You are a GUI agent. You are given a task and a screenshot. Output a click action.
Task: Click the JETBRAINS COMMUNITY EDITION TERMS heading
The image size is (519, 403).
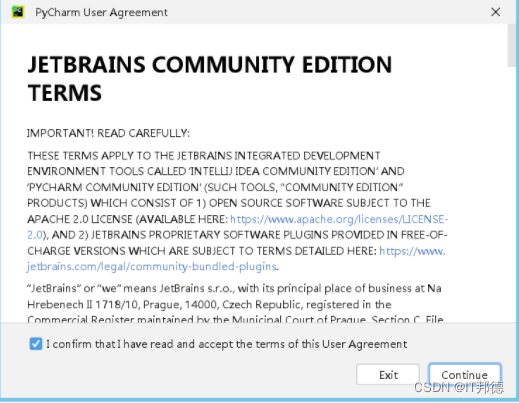pyautogui.click(x=210, y=78)
